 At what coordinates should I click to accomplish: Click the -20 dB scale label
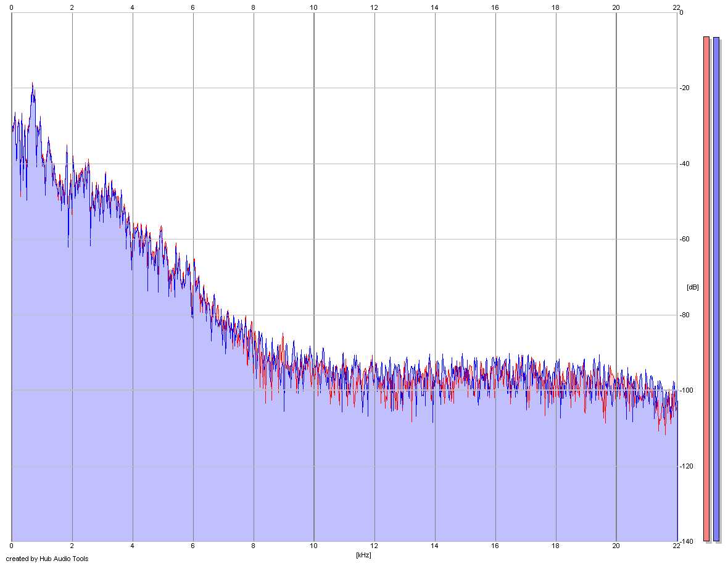pyautogui.click(x=685, y=88)
